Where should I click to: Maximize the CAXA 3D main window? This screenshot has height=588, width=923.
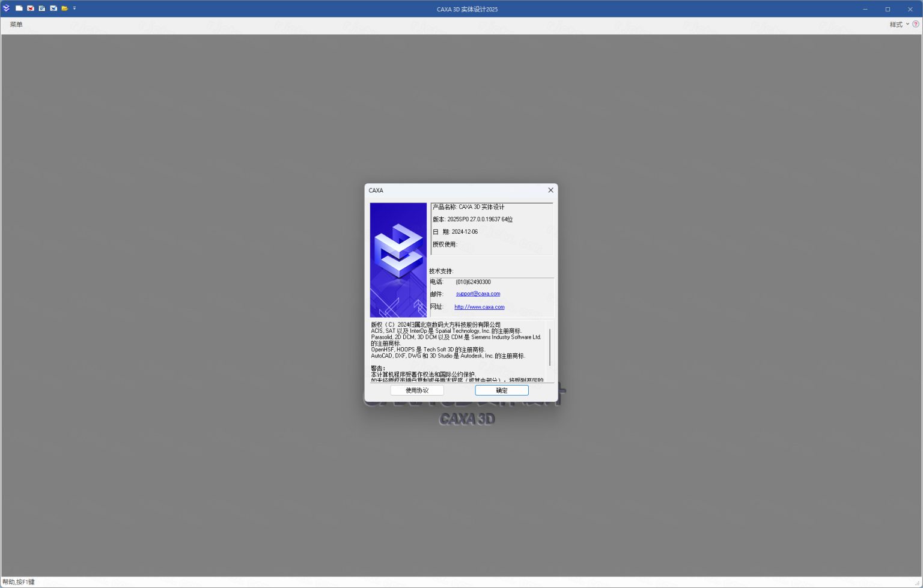pyautogui.click(x=888, y=9)
